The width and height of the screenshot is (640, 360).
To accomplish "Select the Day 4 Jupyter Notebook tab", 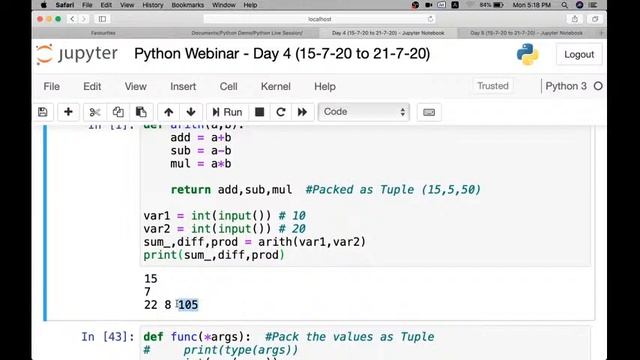I will pos(388,33).
